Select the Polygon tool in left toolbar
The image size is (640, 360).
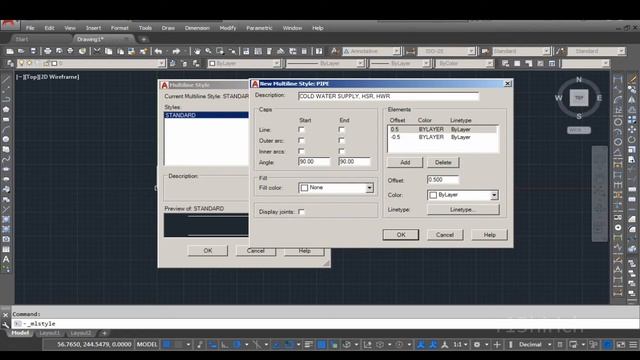tap(6, 109)
